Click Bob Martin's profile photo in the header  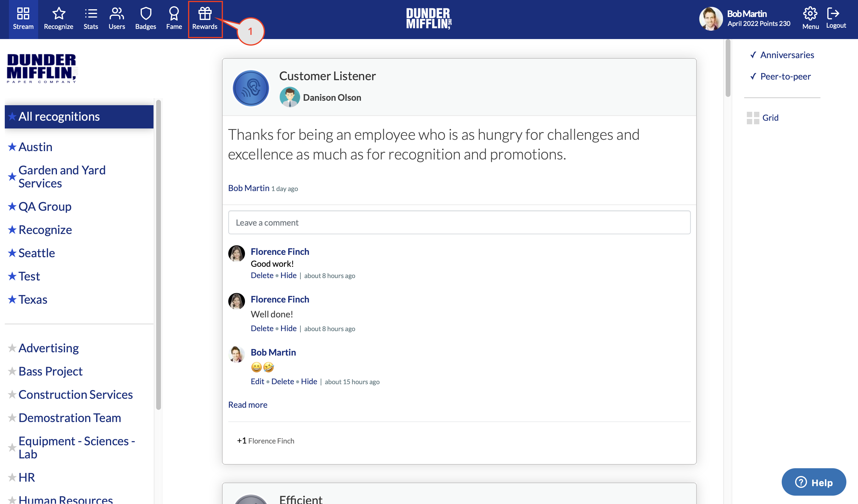[x=710, y=19]
